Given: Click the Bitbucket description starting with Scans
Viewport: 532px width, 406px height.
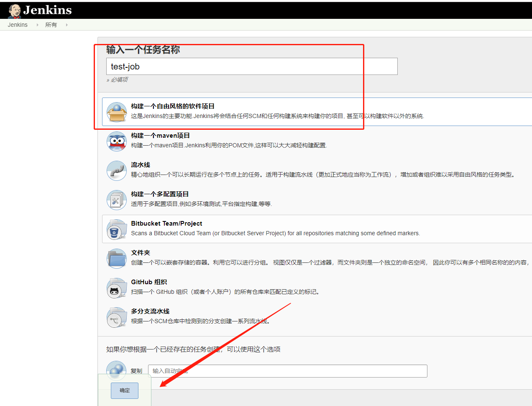Looking at the screenshot, I should [276, 233].
